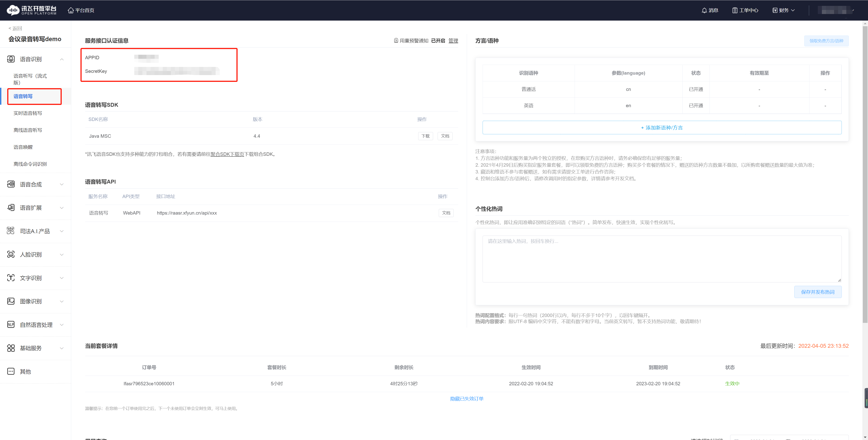
Task: Click the 自然语言处理 NLP icon
Action: pos(11,324)
